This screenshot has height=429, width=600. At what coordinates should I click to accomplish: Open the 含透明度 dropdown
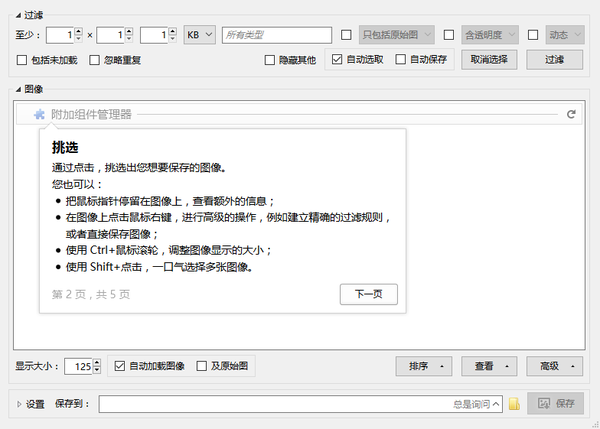490,35
